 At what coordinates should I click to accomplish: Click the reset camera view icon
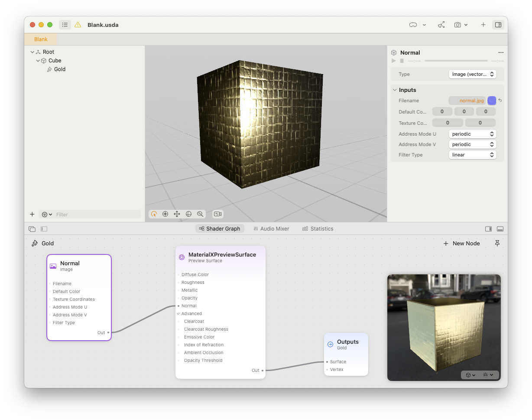coord(217,214)
